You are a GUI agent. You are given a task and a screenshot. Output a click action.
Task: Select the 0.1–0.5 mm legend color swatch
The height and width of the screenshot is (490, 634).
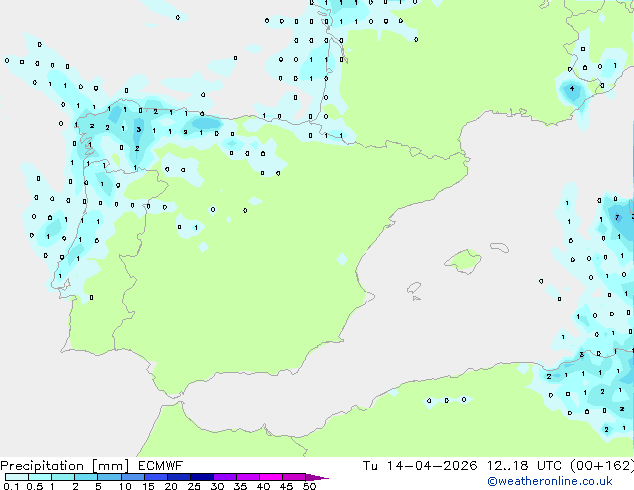tap(17, 477)
